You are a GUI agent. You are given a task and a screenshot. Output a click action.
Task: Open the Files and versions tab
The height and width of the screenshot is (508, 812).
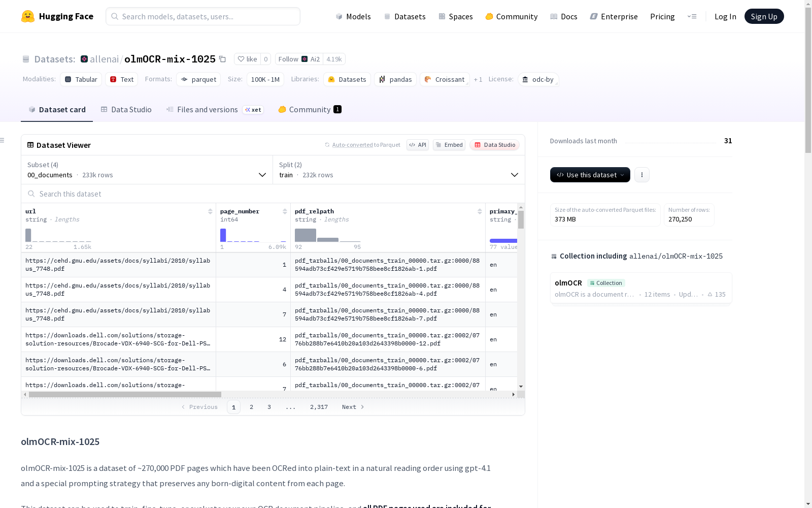pyautogui.click(x=215, y=110)
